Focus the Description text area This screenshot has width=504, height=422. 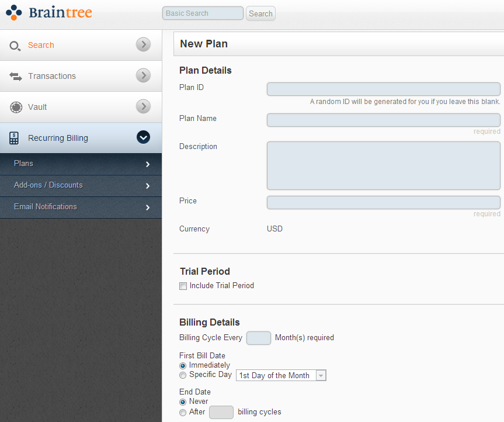click(384, 165)
